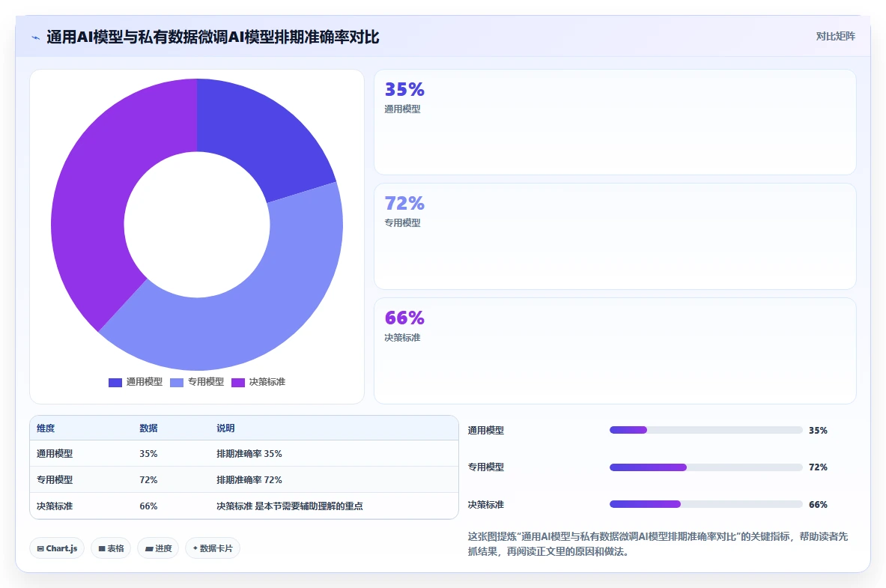The image size is (886, 588).
Task: Click the 决策标准 label beside progress bar
Action: 486,504
